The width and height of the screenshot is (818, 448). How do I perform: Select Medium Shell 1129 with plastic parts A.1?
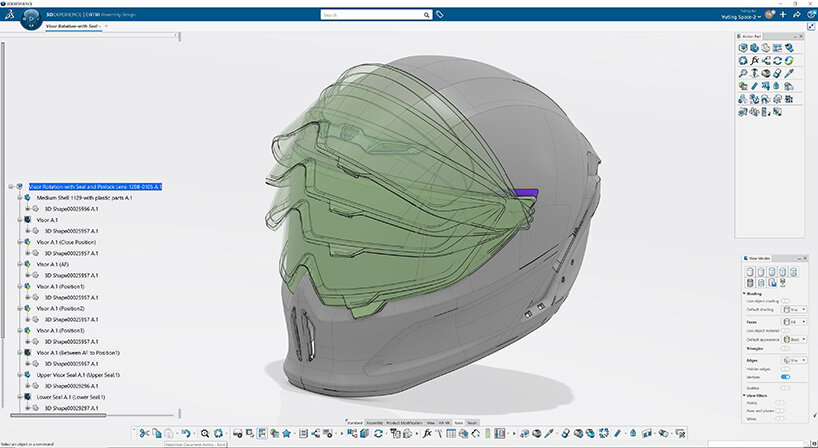tap(84, 197)
